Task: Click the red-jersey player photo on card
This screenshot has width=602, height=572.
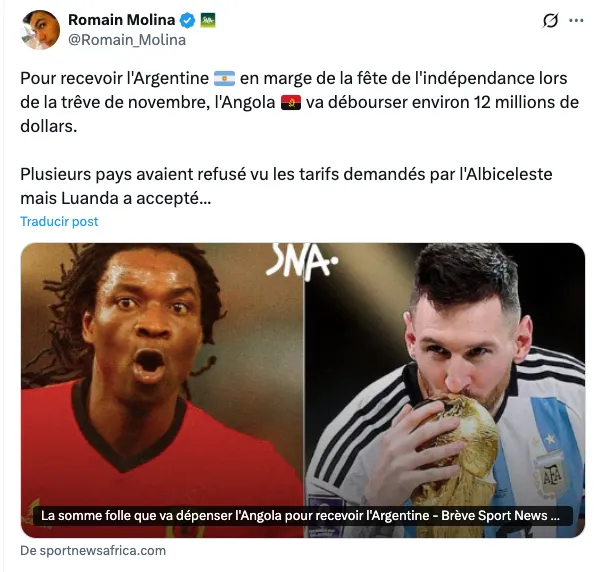Action: click(162, 390)
